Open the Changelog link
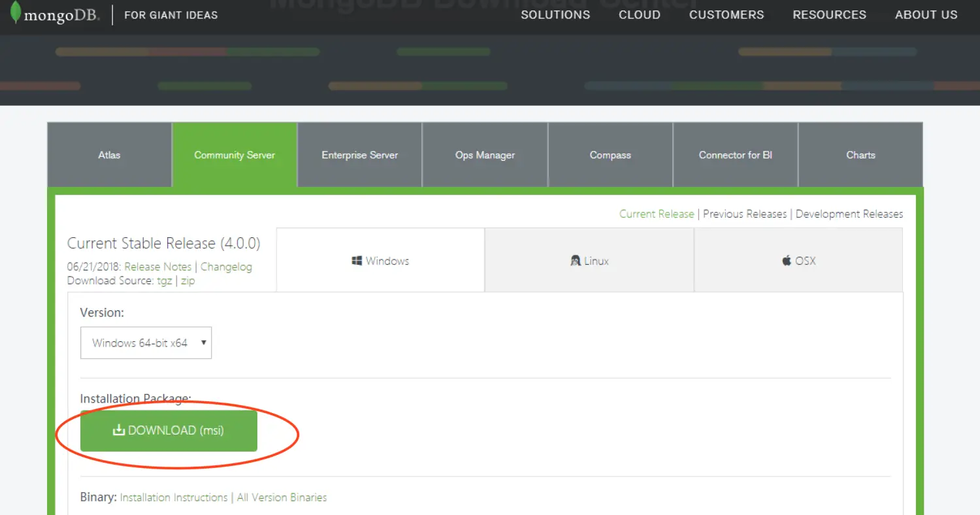980x515 pixels. [226, 267]
